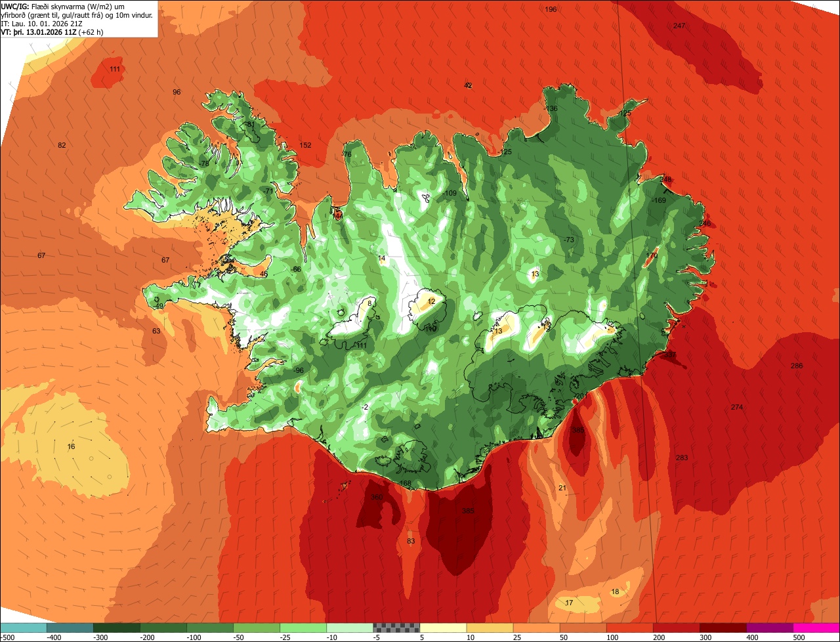Click the '-73' value in northeast Iceland
The image size is (840, 642).
(568, 240)
